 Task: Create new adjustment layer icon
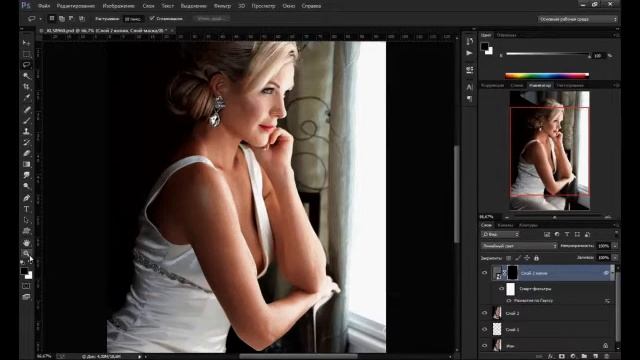point(573,356)
